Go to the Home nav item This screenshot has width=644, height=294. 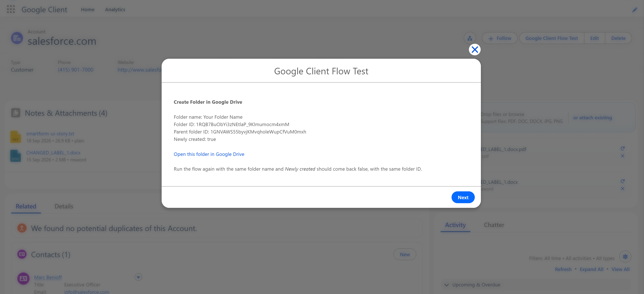[88, 10]
